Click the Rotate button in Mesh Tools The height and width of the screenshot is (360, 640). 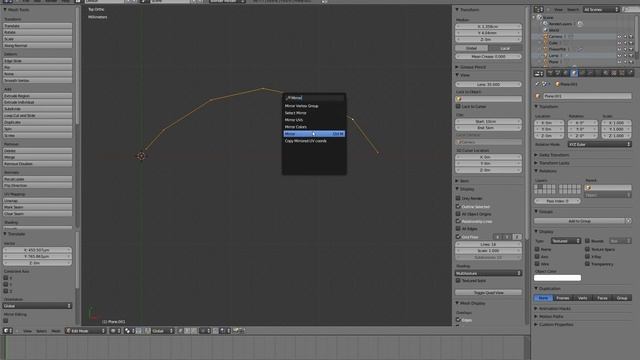[37, 32]
